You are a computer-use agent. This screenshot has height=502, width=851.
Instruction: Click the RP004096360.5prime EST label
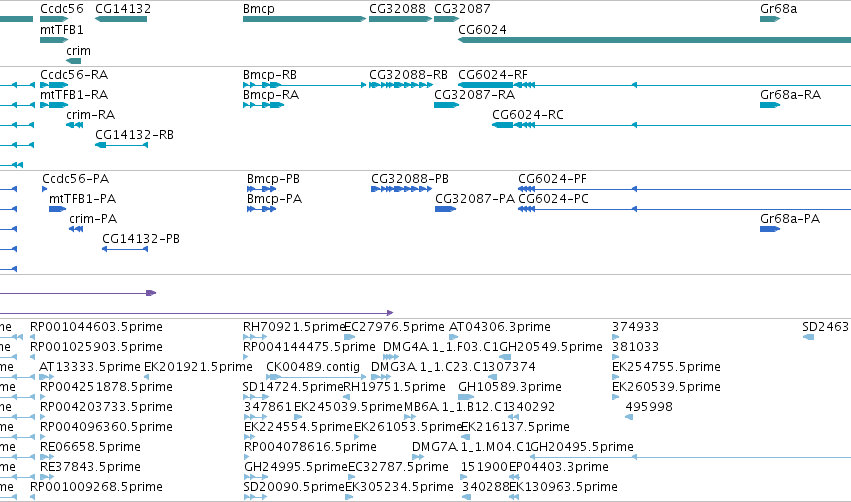106,427
